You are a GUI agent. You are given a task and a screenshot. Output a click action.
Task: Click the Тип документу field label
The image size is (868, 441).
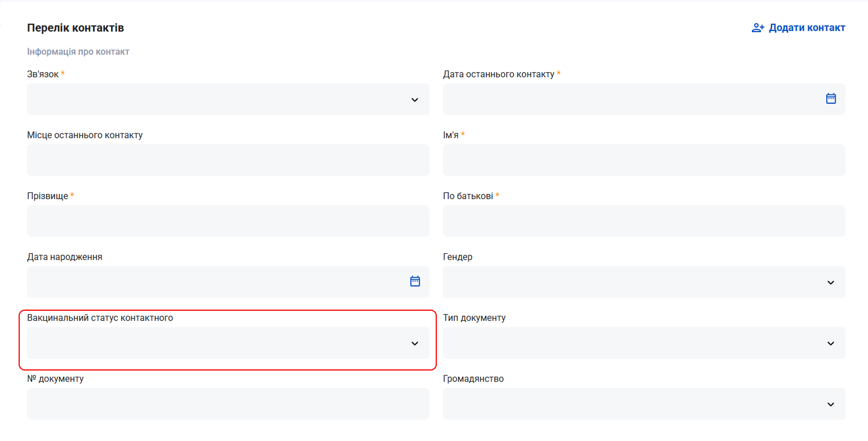pyautogui.click(x=475, y=318)
